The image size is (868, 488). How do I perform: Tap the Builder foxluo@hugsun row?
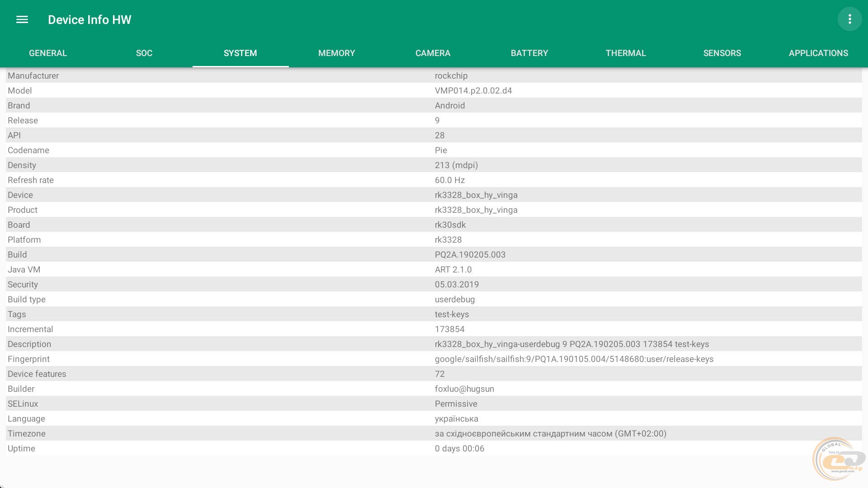tap(434, 389)
